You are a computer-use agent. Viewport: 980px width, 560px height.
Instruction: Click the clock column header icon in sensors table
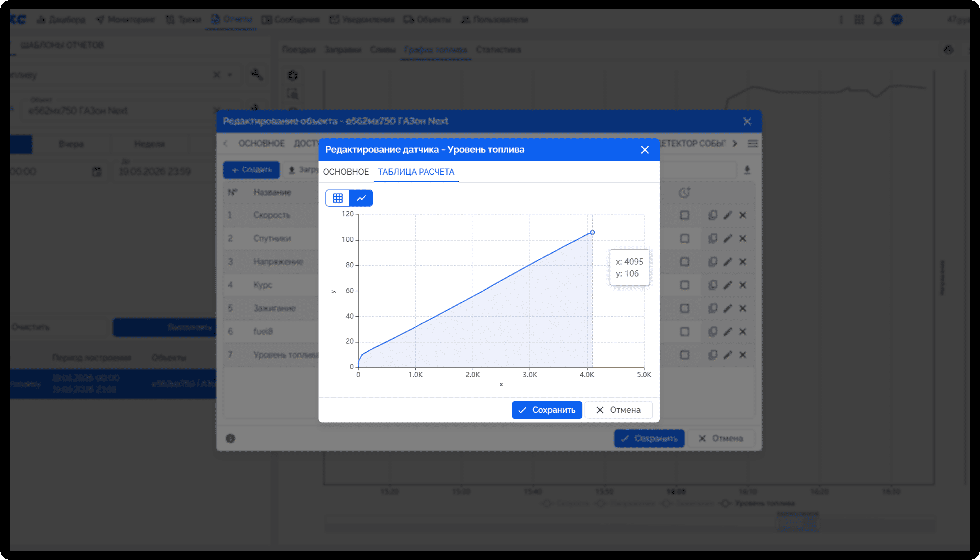pos(685,192)
